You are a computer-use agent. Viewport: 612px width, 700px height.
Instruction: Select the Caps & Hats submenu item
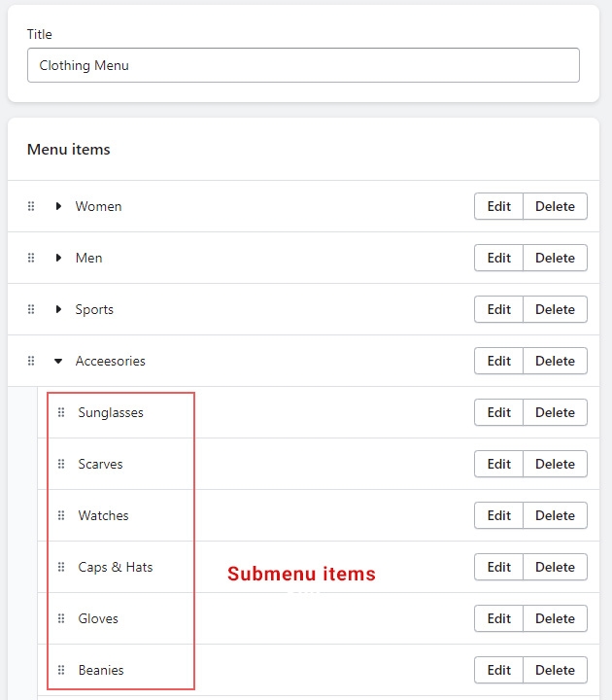116,567
